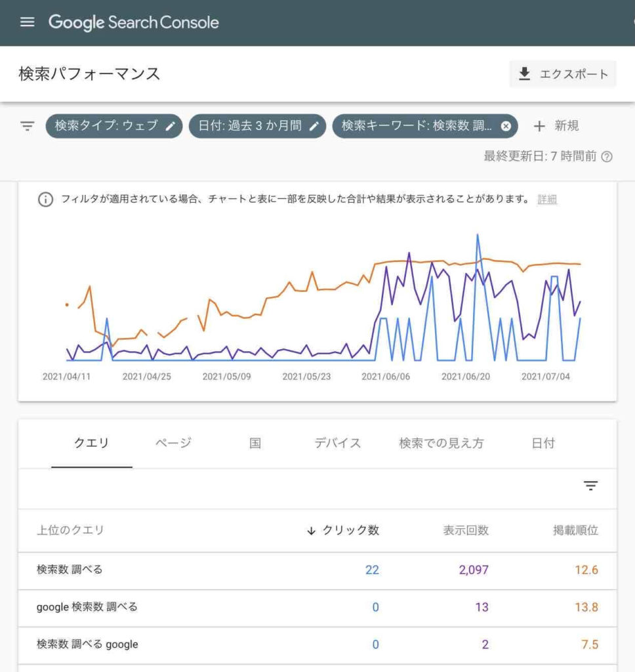Edit the 日付 filter with pencil icon
The width and height of the screenshot is (635, 672).
(314, 126)
